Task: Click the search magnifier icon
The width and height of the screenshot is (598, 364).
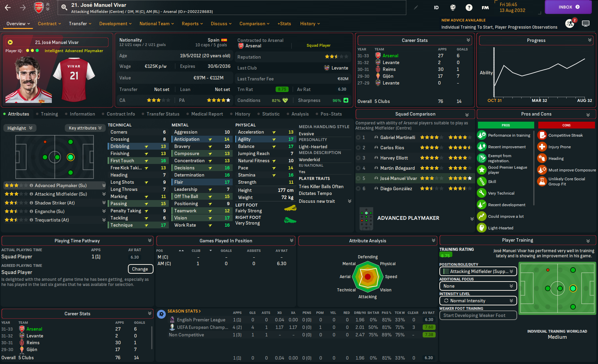Action: click(x=64, y=7)
